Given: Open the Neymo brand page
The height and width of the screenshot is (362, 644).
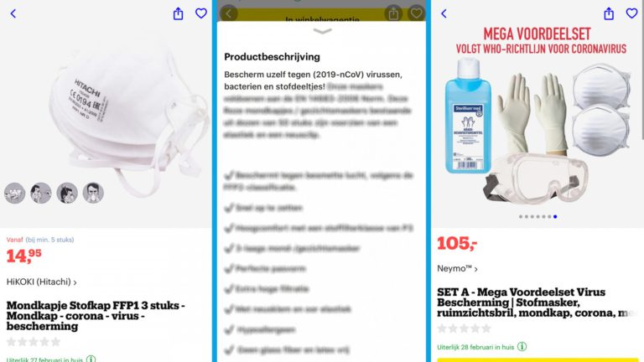Looking at the screenshot, I should pyautogui.click(x=457, y=268).
